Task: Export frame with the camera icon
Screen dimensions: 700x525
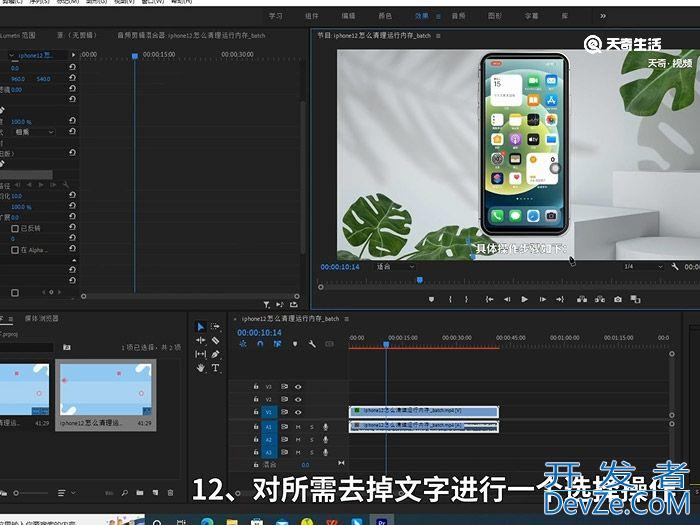Action: coord(617,300)
